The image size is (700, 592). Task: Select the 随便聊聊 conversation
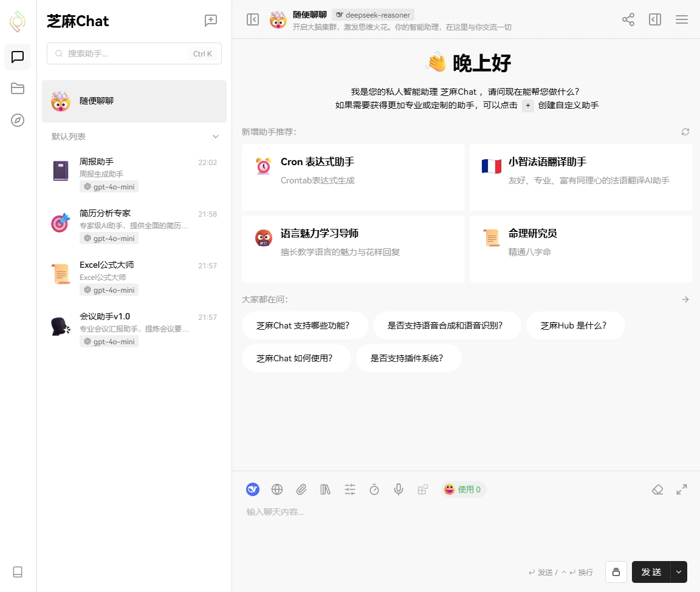click(134, 101)
